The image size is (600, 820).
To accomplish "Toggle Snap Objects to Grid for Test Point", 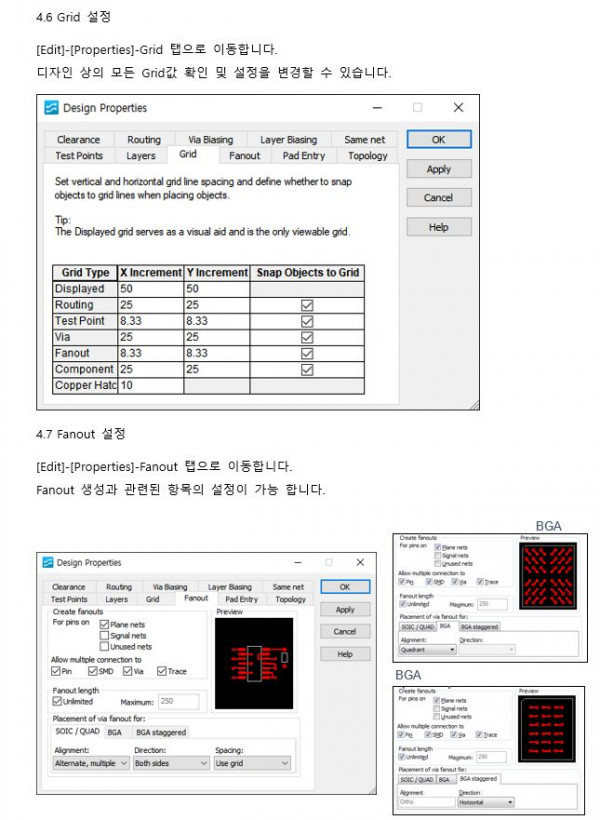I will click(x=307, y=321).
